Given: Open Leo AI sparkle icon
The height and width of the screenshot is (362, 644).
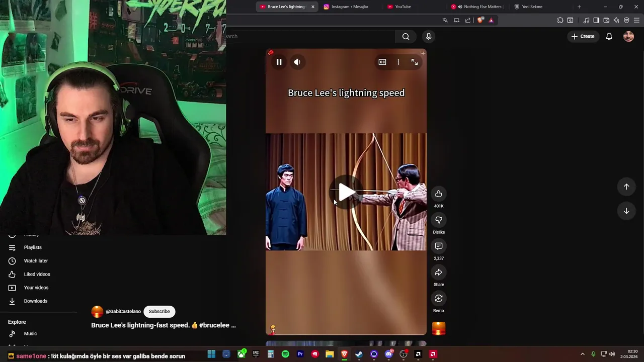Looking at the screenshot, I should click(x=616, y=20).
